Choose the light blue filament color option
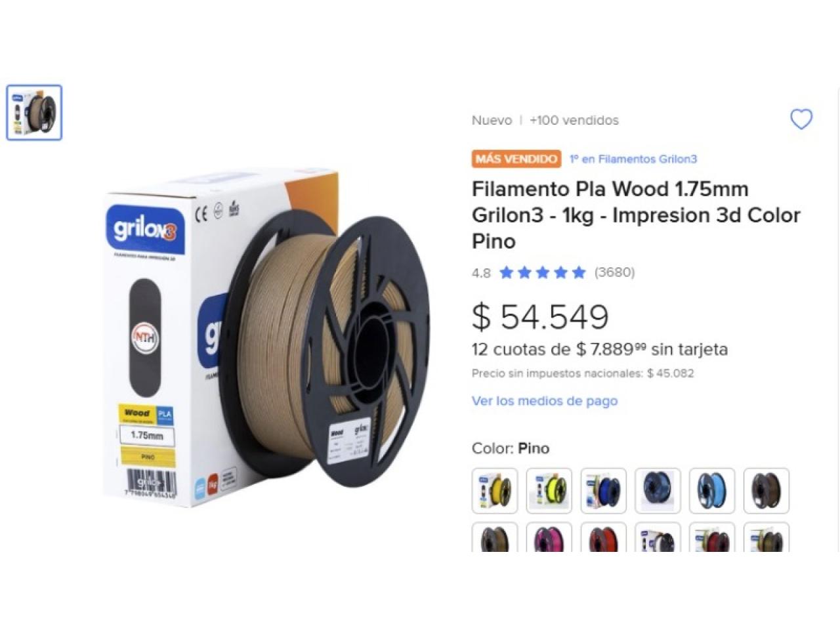This screenshot has height=630, width=840. [712, 490]
